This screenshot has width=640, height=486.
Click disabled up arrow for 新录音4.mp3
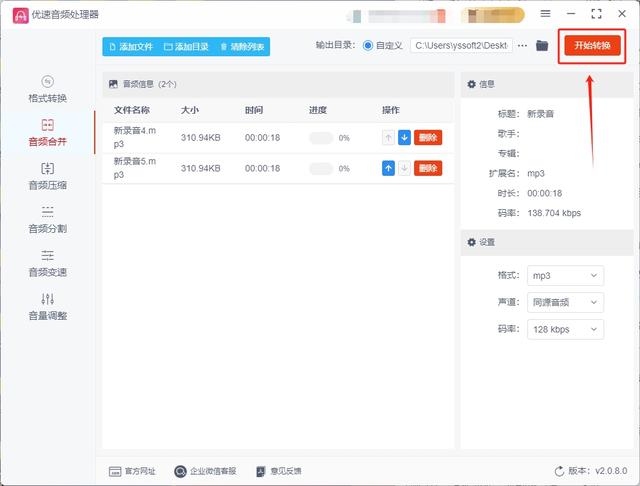[x=388, y=138]
